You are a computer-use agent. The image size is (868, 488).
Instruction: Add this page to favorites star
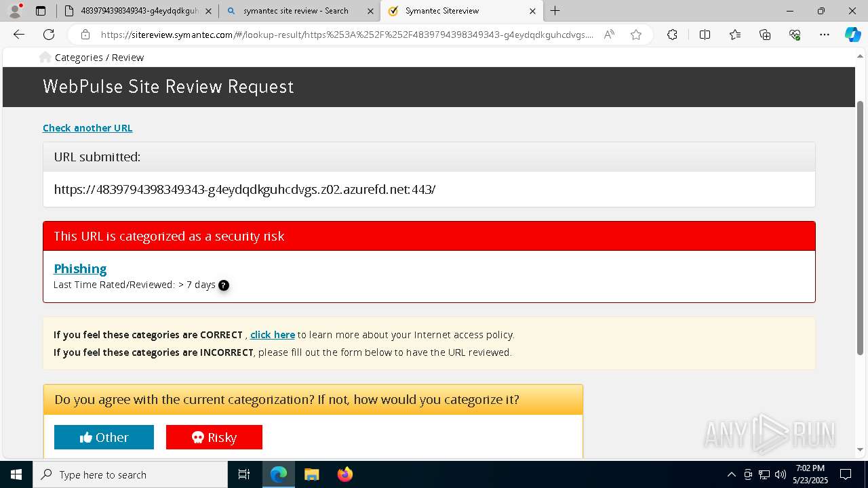636,35
